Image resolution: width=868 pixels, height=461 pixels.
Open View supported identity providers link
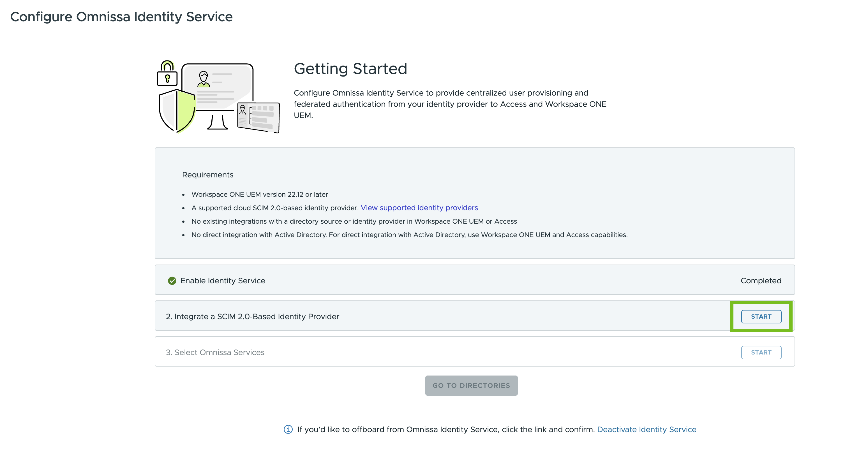pyautogui.click(x=419, y=208)
